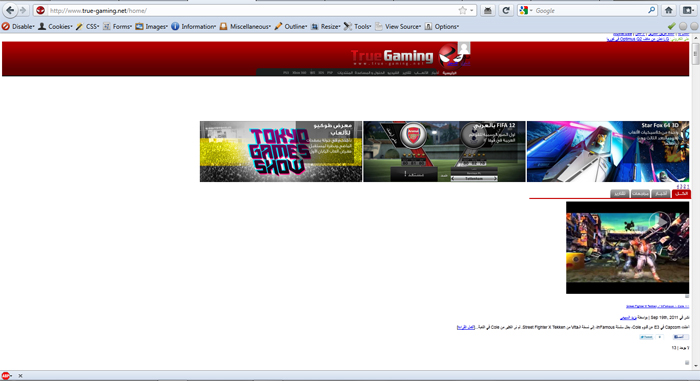Open the Cookies developer toolbar menu
700x381 pixels.
coord(55,27)
